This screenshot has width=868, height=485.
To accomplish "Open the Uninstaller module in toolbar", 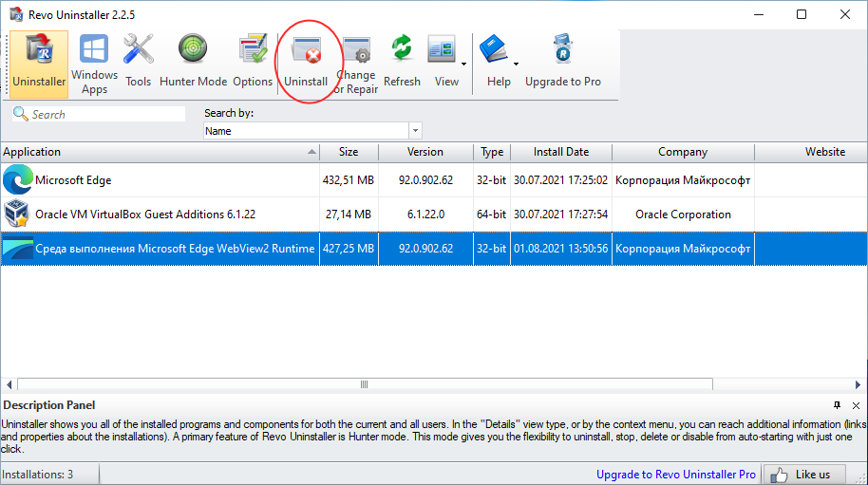I will click(x=39, y=63).
